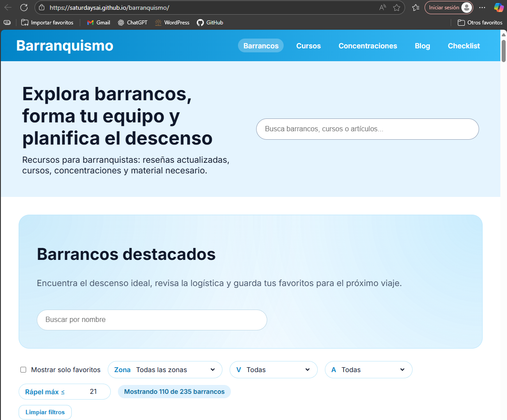This screenshot has width=507, height=420.
Task: Open the GitHub bookmark
Action: [x=210, y=23]
